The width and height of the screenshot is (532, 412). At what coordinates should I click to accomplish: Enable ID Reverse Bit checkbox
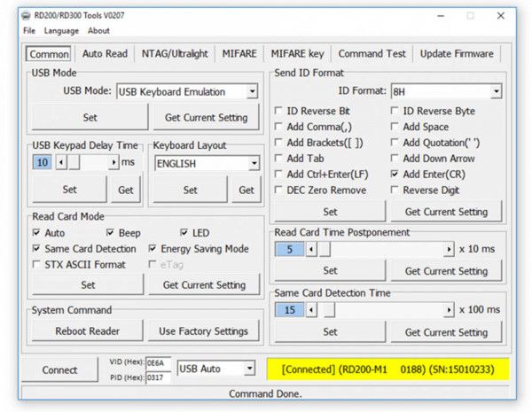(278, 111)
